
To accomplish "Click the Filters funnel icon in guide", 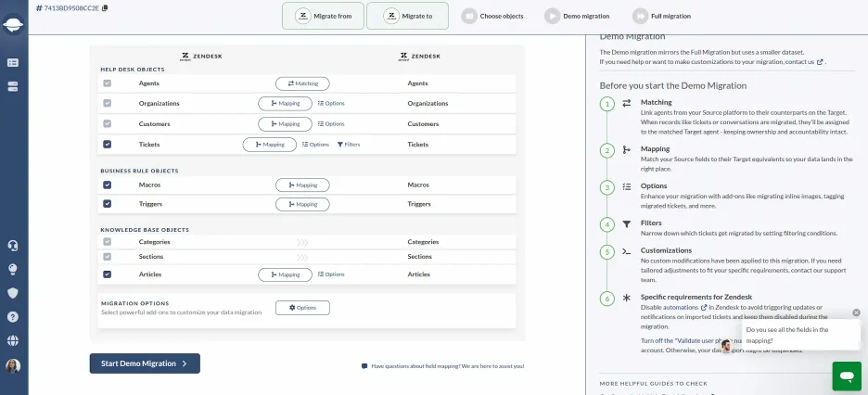I will coord(626,224).
